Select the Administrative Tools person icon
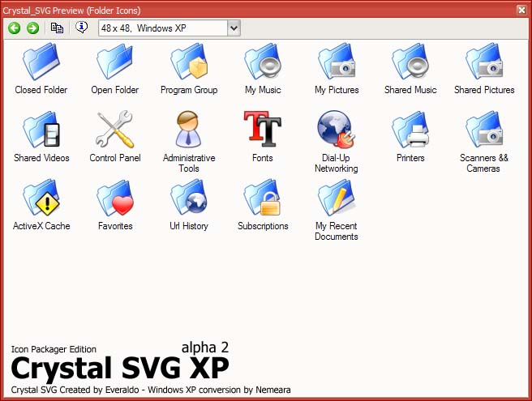This screenshot has width=532, height=401. coord(188,129)
